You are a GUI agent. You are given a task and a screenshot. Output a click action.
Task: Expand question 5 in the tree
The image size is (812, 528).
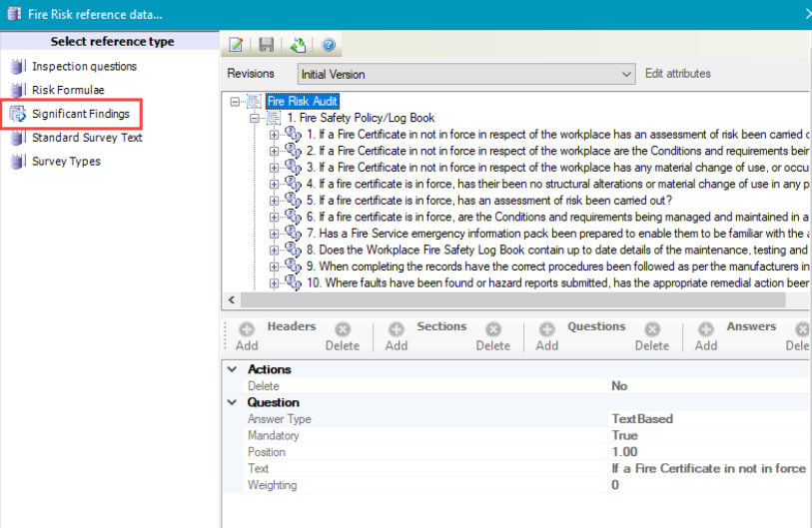coord(275,201)
